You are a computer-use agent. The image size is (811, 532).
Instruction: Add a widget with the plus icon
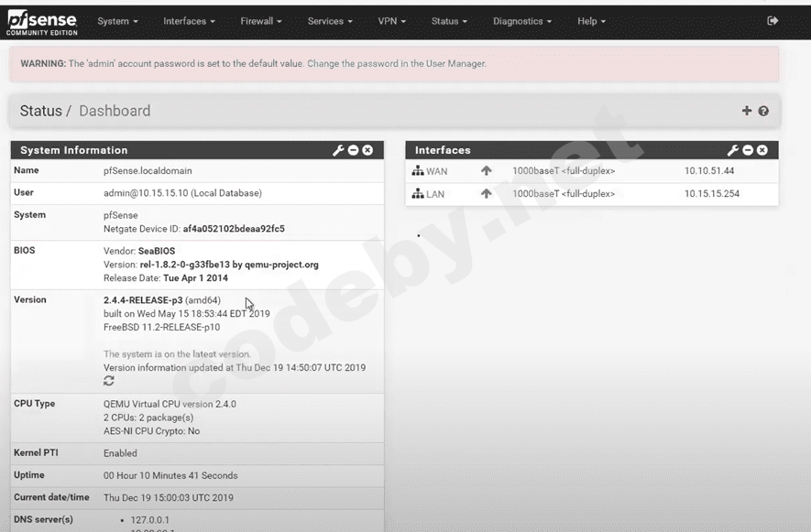click(x=746, y=111)
